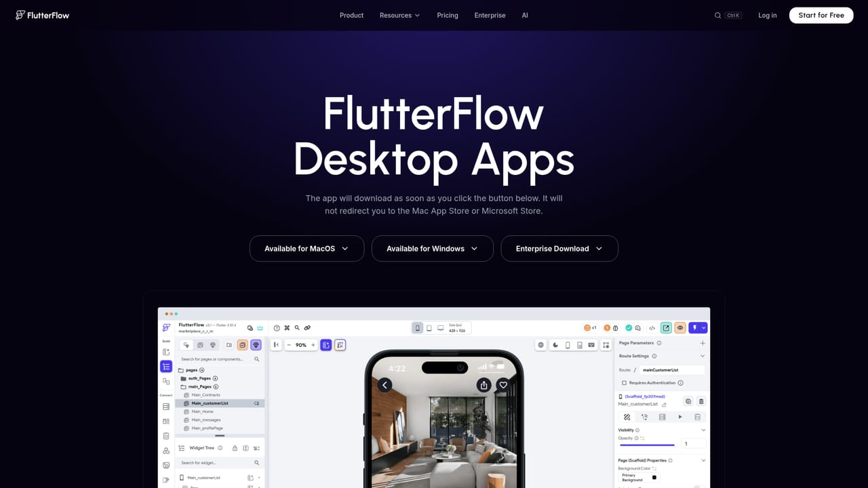The width and height of the screenshot is (868, 488).
Task: Expand the Resources menu in the navigation
Action: (x=399, y=15)
